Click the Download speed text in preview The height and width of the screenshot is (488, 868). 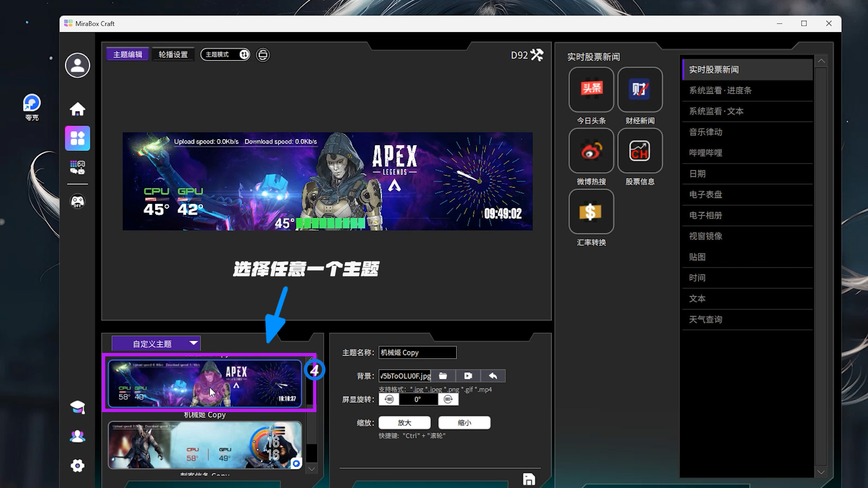click(281, 141)
